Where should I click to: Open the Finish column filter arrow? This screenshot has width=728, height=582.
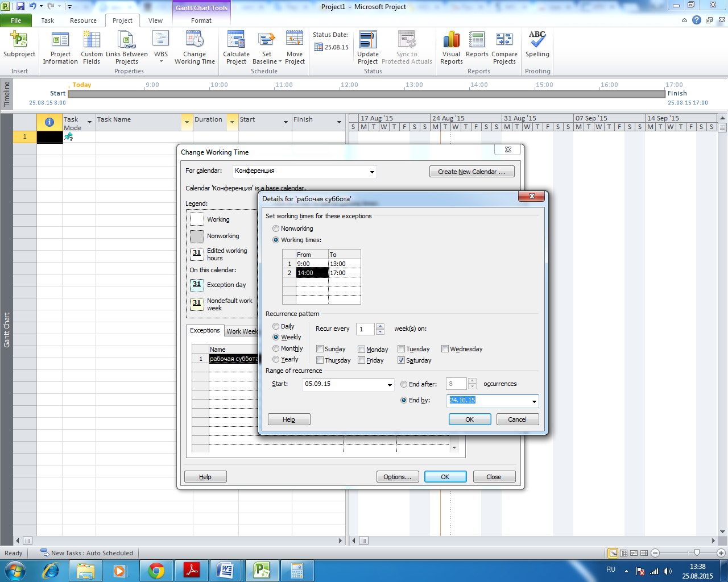coord(339,122)
